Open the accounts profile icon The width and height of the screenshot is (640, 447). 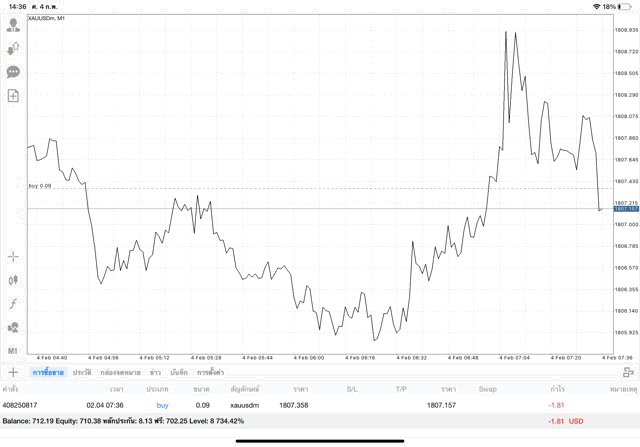[13, 24]
